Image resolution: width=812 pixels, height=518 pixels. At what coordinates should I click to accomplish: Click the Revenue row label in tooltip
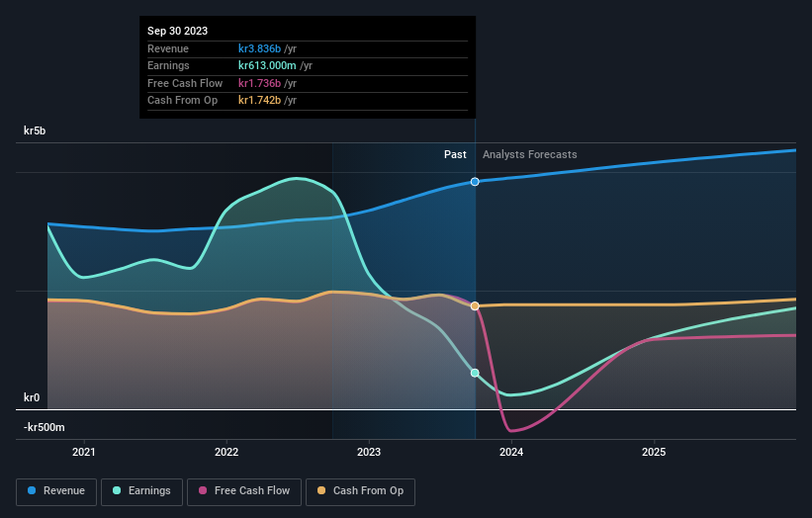click(168, 48)
